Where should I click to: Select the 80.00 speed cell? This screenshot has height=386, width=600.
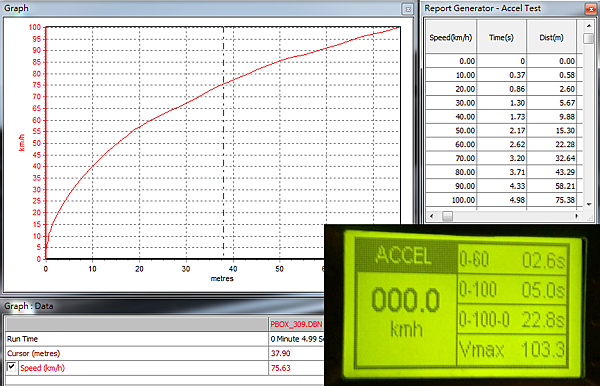pyautogui.click(x=451, y=172)
